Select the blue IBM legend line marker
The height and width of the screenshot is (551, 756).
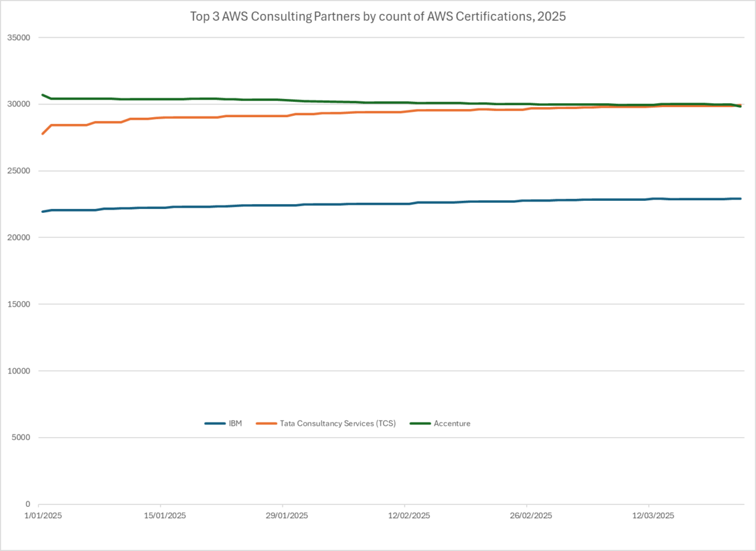coord(214,423)
